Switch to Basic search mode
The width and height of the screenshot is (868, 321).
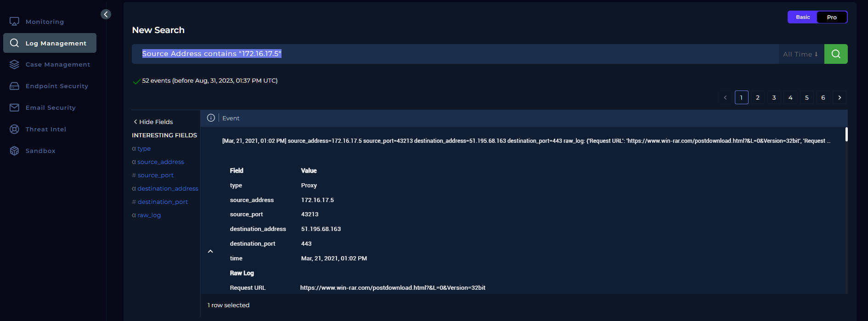click(x=802, y=17)
